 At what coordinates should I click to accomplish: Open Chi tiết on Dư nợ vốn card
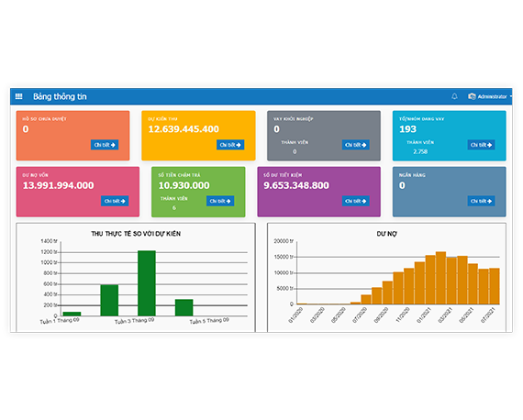tap(115, 201)
